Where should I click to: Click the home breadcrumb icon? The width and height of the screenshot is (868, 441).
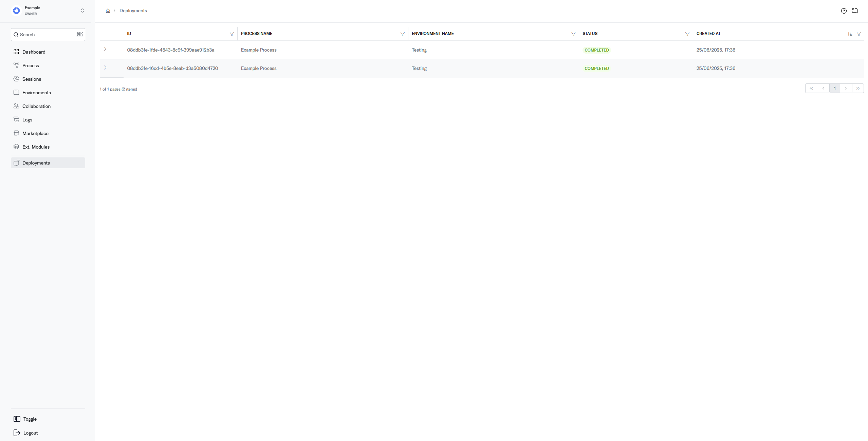point(108,11)
